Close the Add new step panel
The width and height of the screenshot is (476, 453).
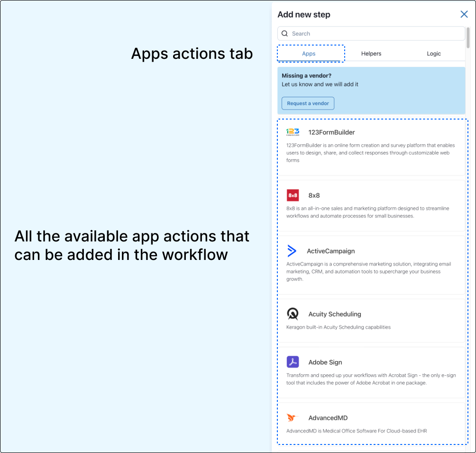(x=464, y=14)
